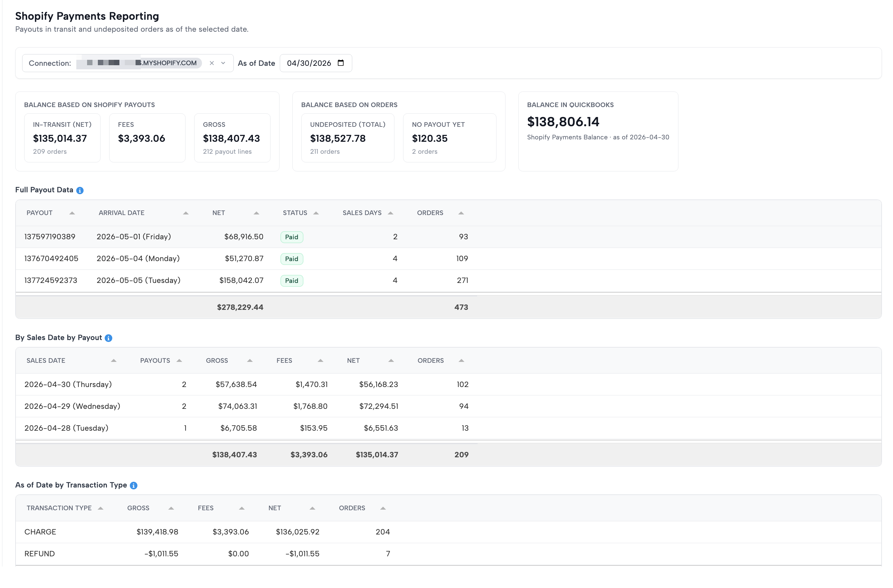Sort the sales date table by PAYOUTS arrow
Viewport: 893px width, 588px height.
click(x=179, y=360)
